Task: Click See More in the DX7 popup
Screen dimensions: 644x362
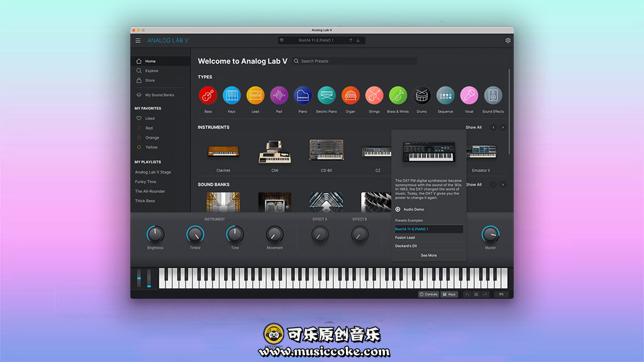Action: tap(429, 255)
